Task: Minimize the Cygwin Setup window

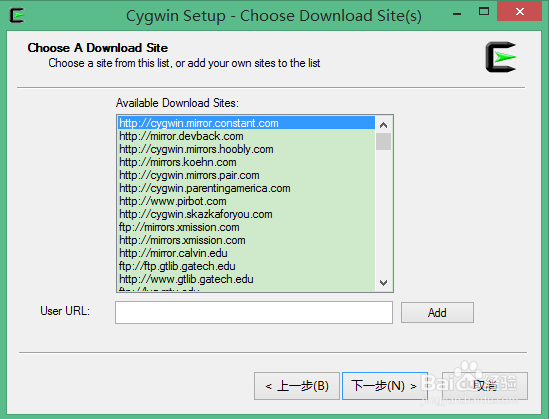Action: pyautogui.click(x=457, y=13)
